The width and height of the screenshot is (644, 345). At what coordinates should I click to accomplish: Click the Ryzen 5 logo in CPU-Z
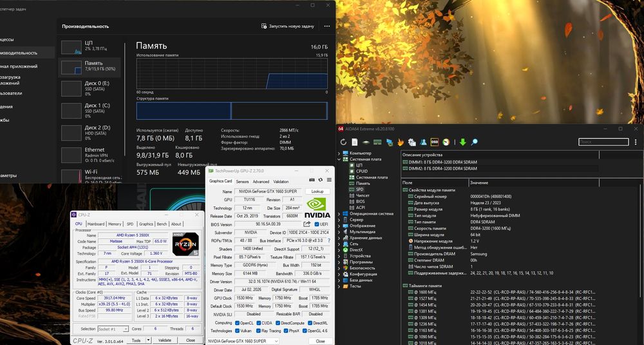coord(185,244)
